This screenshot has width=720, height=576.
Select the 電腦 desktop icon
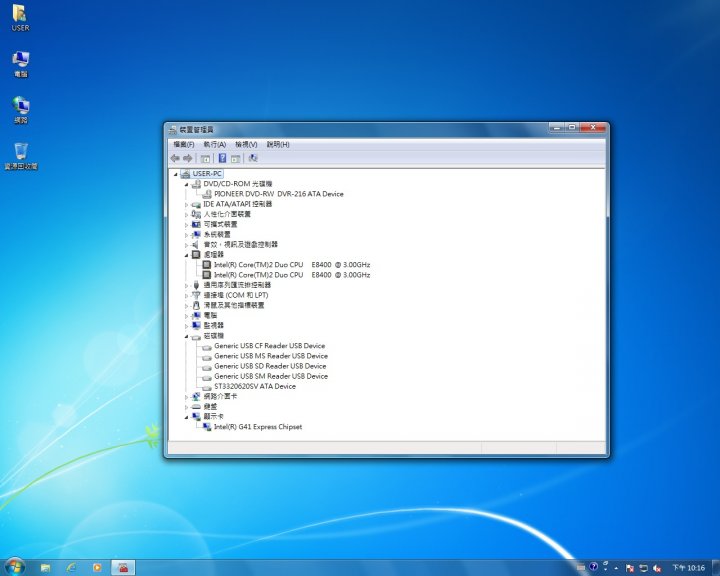[20, 64]
